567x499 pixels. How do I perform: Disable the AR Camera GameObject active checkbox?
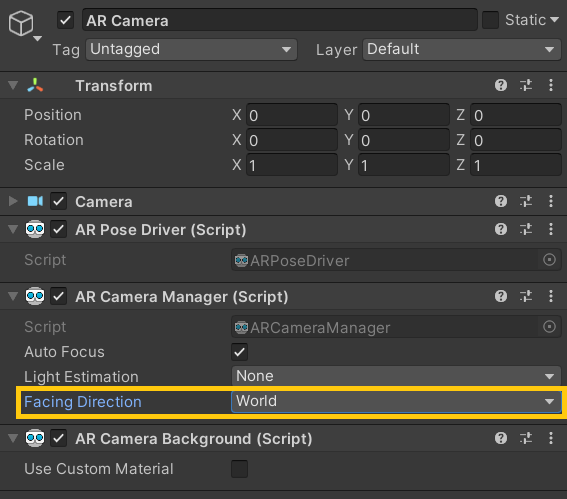(65, 20)
